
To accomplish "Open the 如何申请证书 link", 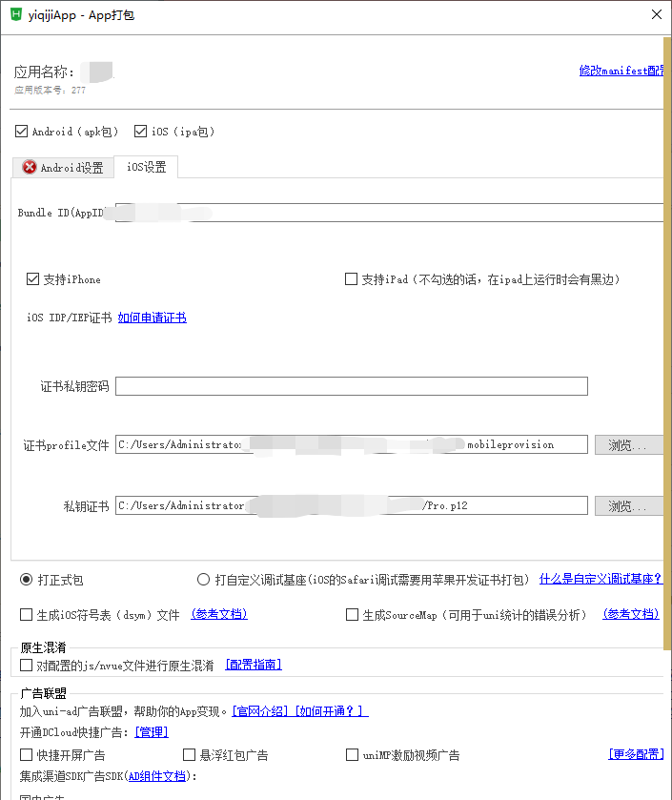I will point(152,318).
